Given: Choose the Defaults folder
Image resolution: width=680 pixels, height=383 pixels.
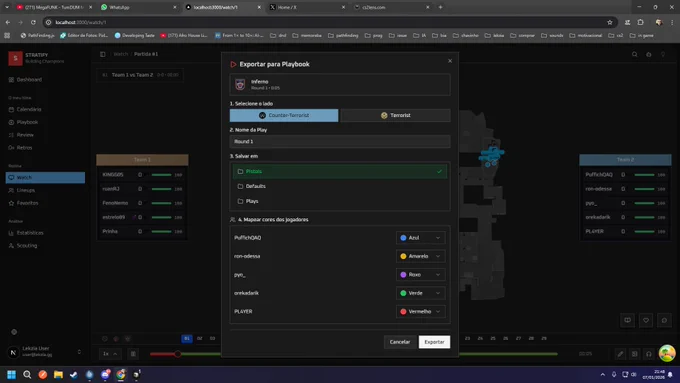Looking at the screenshot, I should (x=340, y=186).
